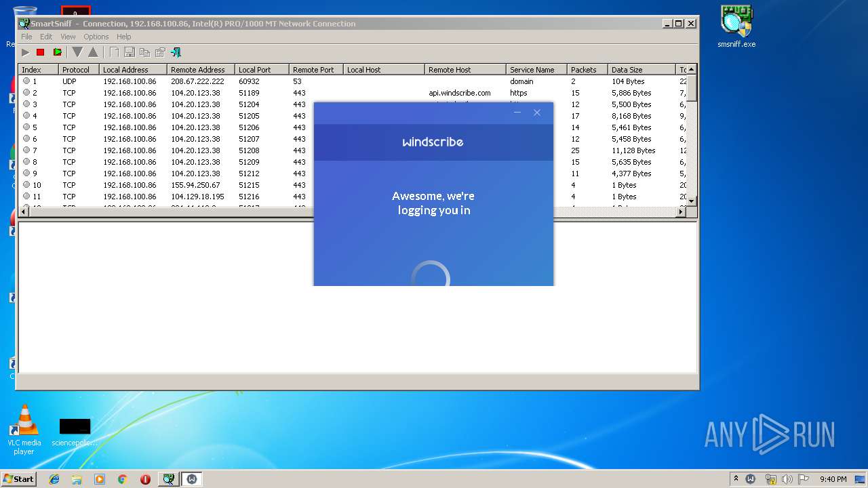Sort by Packets column header
Image resolution: width=868 pixels, height=488 pixels.
point(588,70)
